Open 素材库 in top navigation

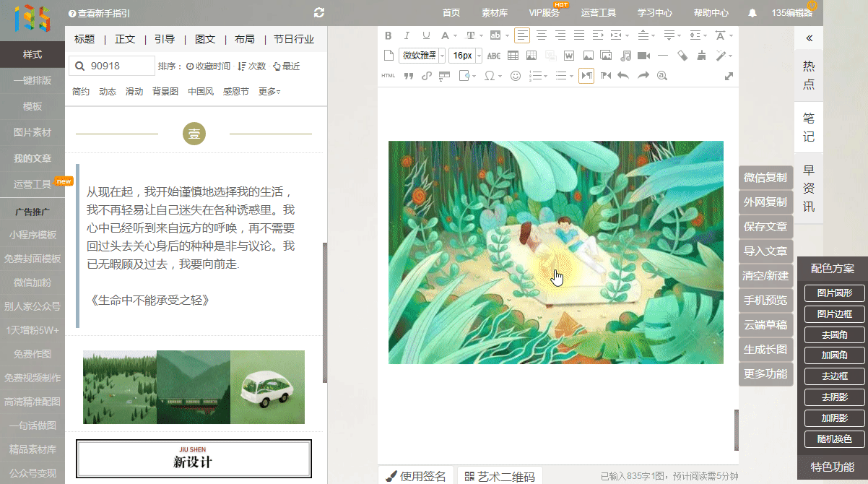pos(495,13)
